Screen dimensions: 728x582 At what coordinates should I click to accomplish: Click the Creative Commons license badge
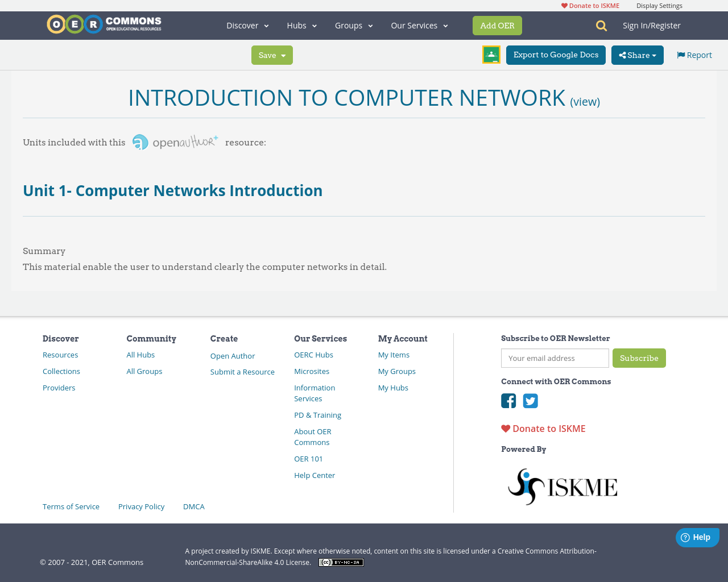coord(341,562)
